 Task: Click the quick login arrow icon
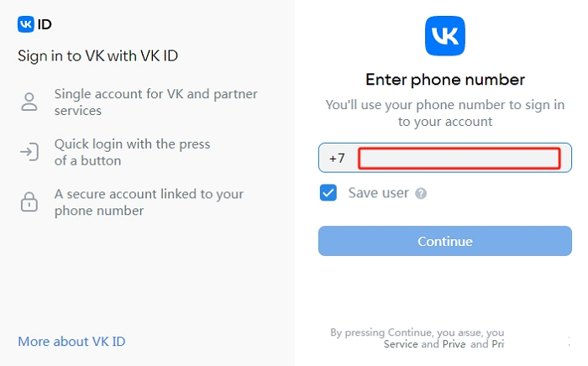pos(29,152)
